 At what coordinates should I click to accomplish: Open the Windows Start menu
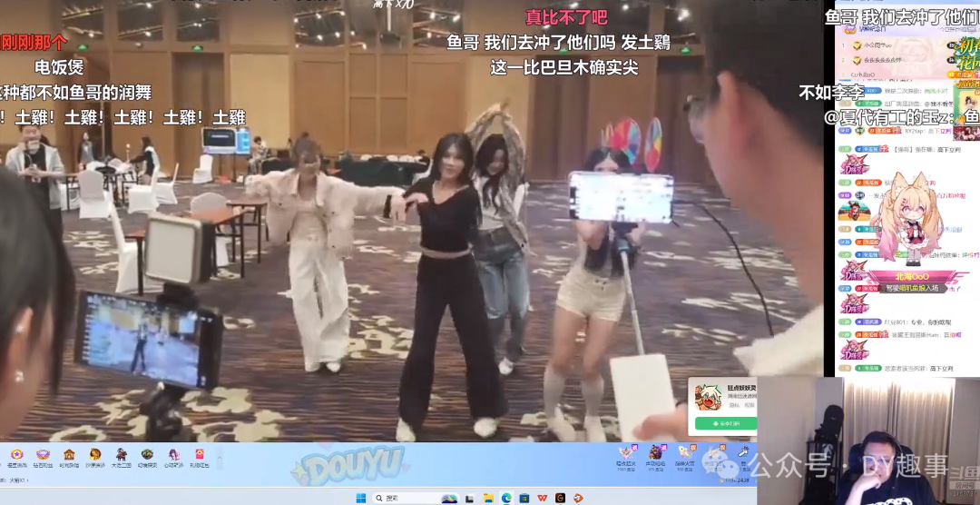click(x=360, y=498)
